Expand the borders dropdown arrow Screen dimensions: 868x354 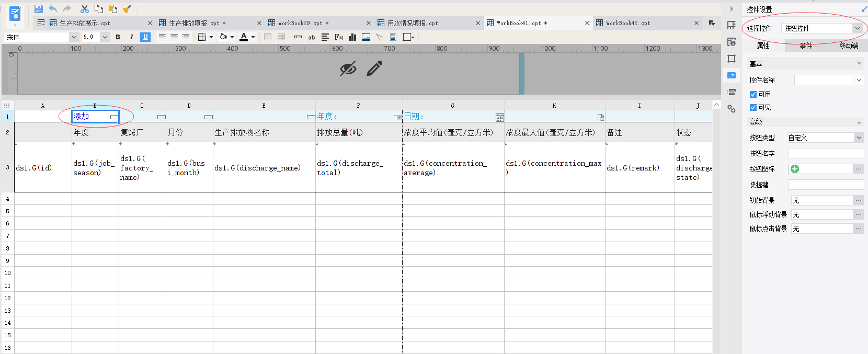click(x=211, y=37)
